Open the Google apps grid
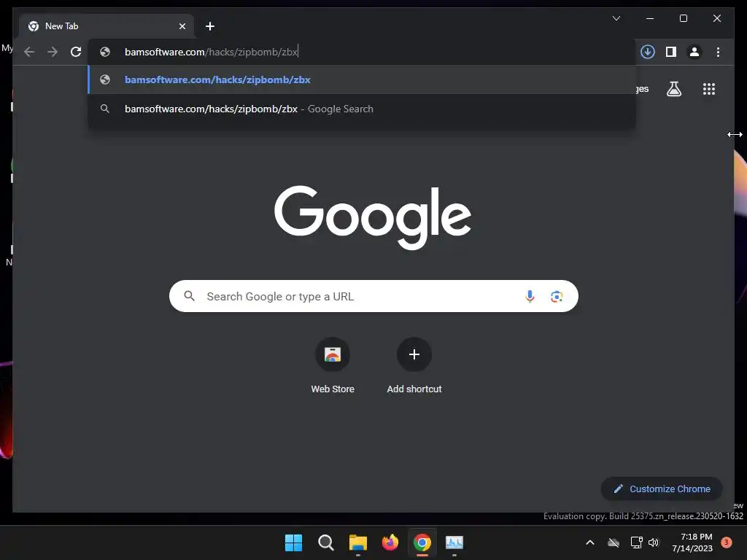This screenshot has width=747, height=560. point(709,89)
